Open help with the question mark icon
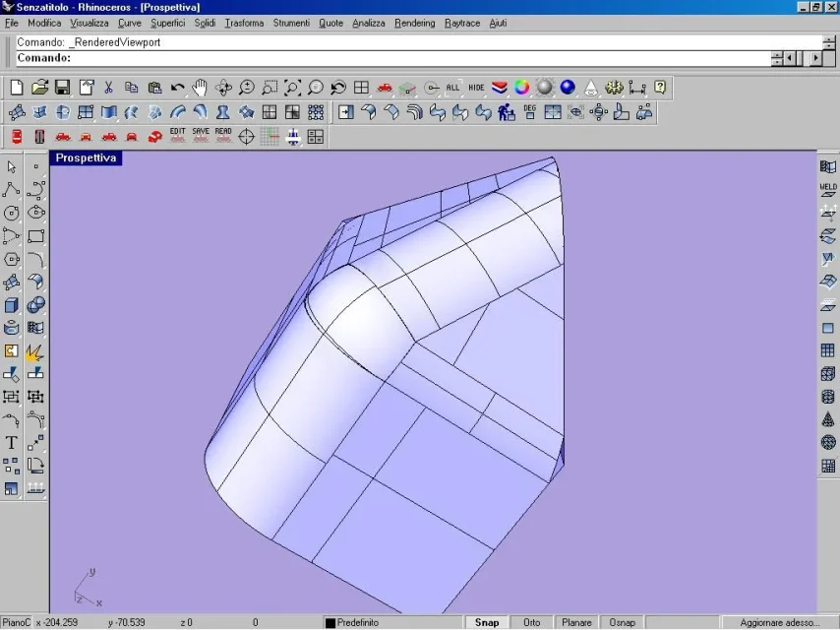The height and width of the screenshot is (630, 840). (660, 87)
